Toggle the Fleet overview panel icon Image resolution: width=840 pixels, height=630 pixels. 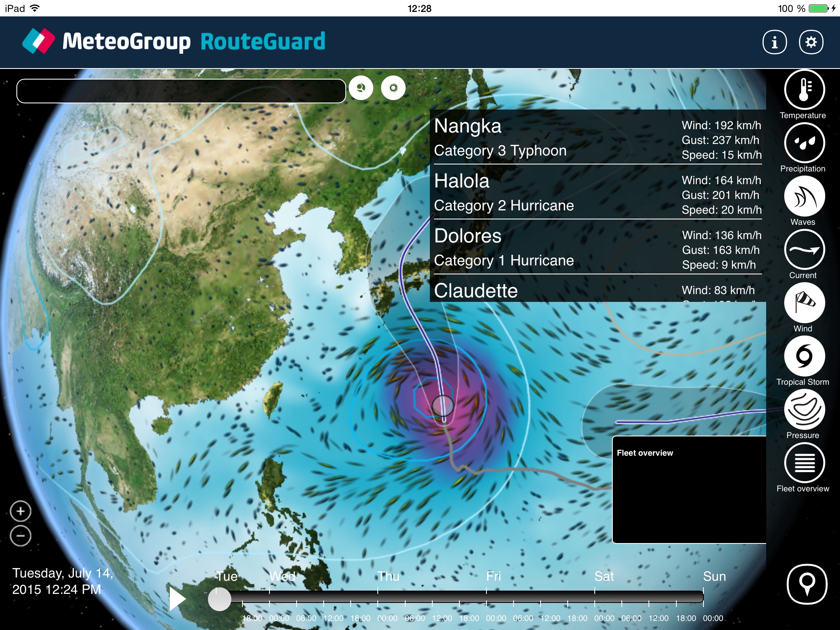point(804,463)
